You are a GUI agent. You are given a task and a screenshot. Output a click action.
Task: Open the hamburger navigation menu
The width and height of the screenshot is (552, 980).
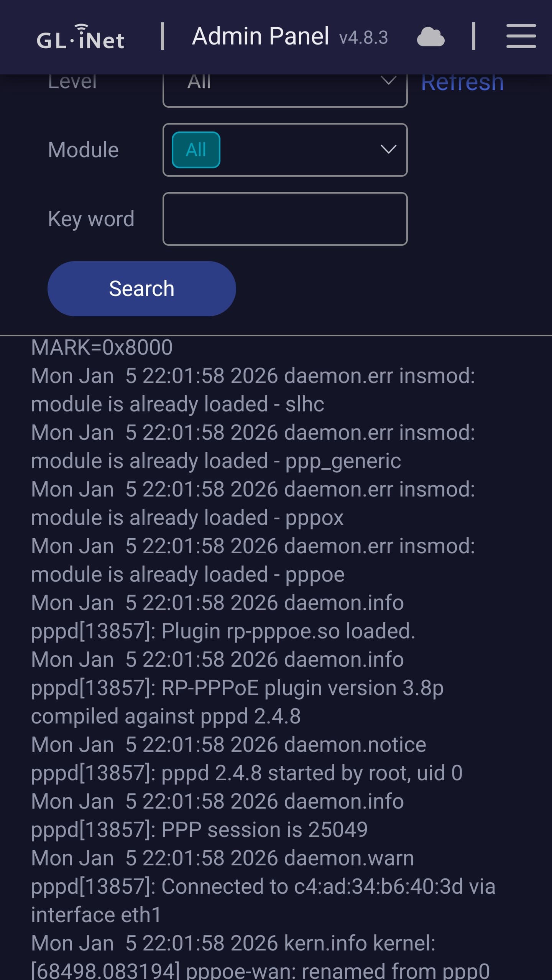pos(521,36)
